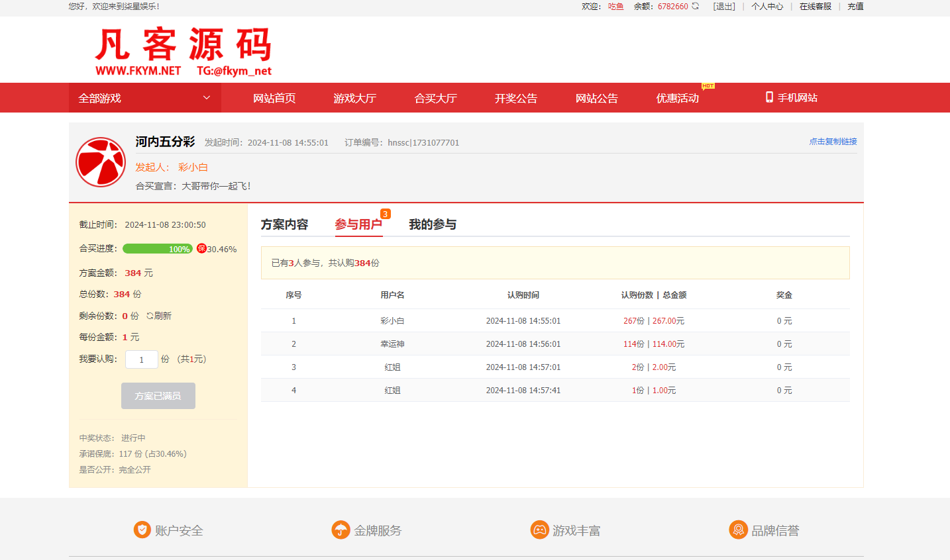The image size is (950, 560).
Task: Click the grayed 方案已满员 button
Action: [x=158, y=395]
